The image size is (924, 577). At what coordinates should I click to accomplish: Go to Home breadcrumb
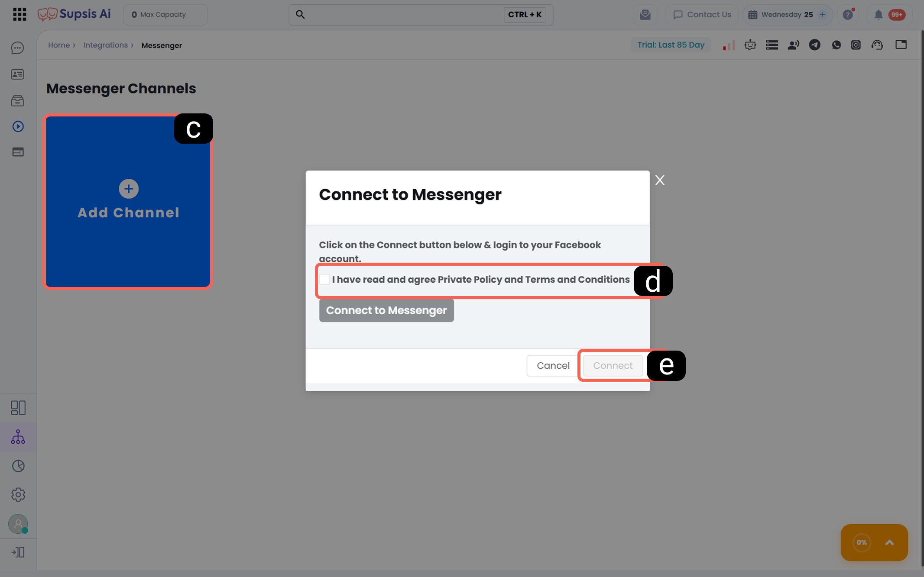click(x=59, y=45)
